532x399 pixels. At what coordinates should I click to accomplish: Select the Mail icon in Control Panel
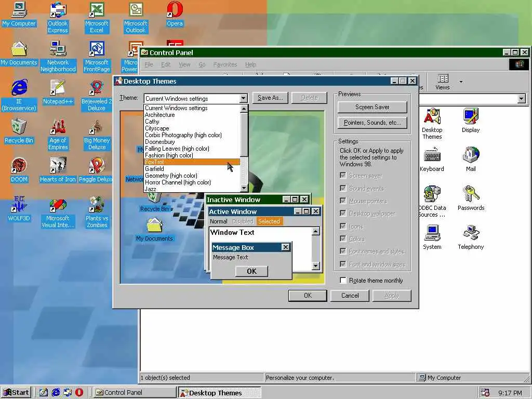(x=471, y=159)
